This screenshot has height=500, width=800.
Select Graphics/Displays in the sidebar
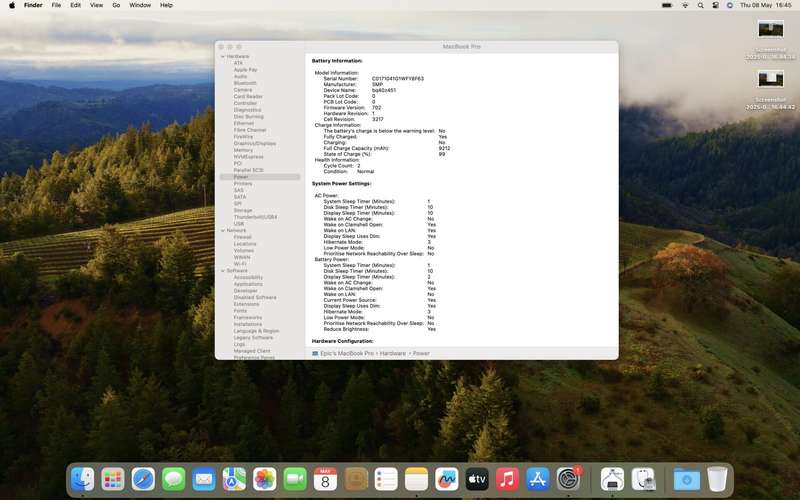(x=255, y=143)
